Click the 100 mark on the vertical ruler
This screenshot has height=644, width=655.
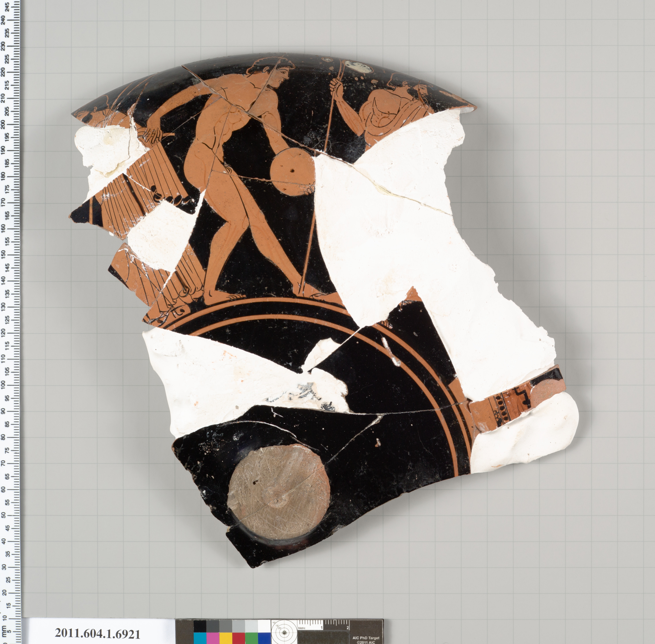pyautogui.click(x=3, y=385)
